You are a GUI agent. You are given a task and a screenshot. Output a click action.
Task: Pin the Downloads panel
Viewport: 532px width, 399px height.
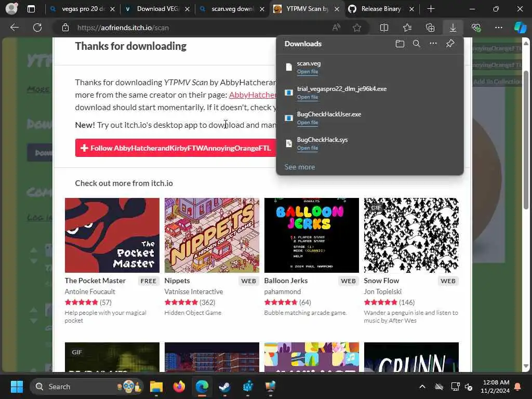click(x=450, y=44)
